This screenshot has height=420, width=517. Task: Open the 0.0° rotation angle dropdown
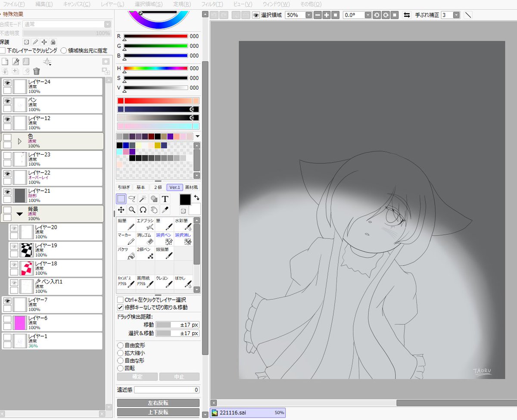click(368, 15)
